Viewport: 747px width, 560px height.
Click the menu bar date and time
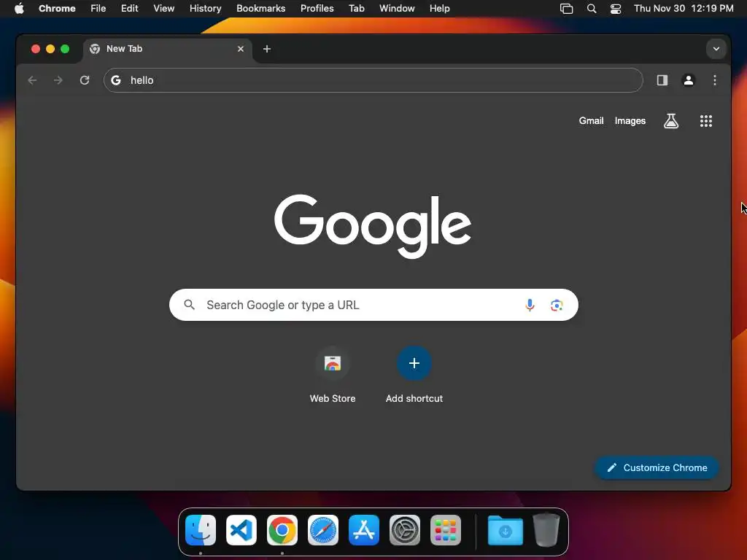click(684, 9)
